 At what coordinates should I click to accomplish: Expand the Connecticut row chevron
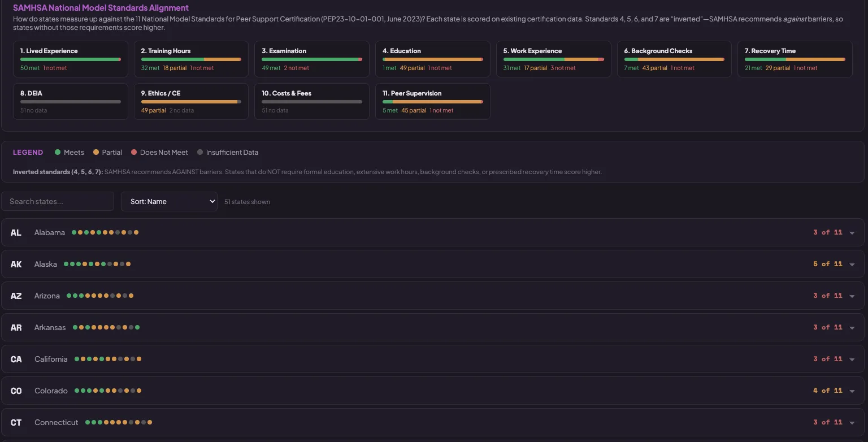(x=852, y=423)
